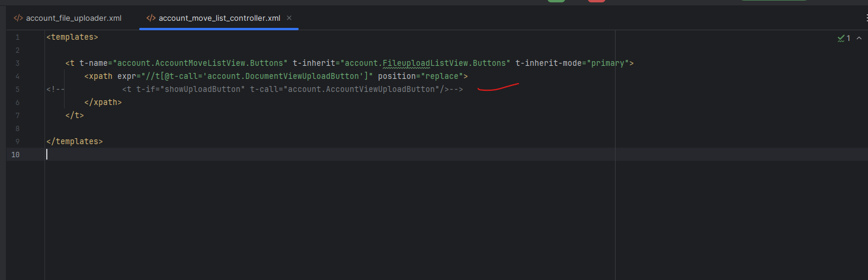Viewport: 868px width, 280px height.
Task: Click the "replace" position attribute value
Action: pyautogui.click(x=443, y=77)
